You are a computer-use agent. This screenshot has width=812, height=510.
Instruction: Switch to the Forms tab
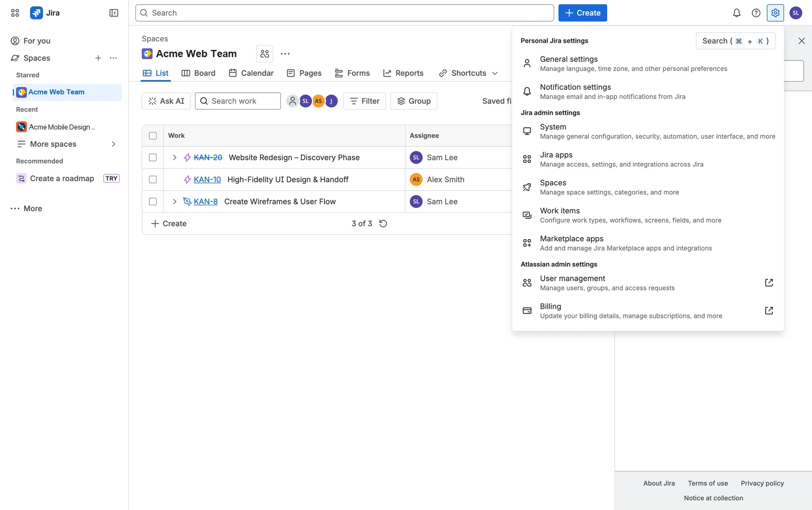(352, 73)
